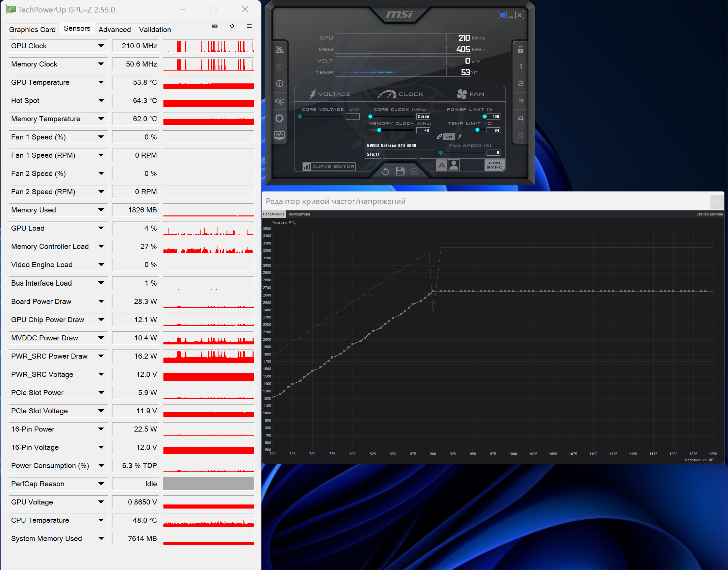
Task: Click the Curve Editor button
Action: coord(329,166)
